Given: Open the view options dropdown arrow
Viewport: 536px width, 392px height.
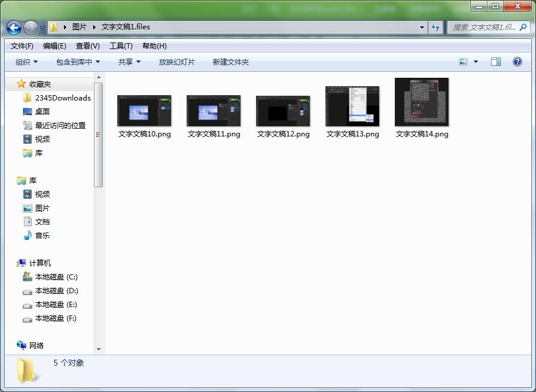Looking at the screenshot, I should [x=476, y=62].
